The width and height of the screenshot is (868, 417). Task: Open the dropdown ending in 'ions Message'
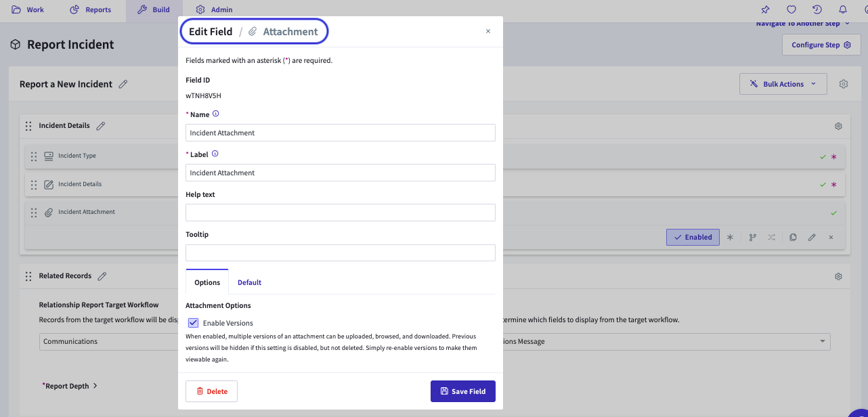click(x=666, y=341)
